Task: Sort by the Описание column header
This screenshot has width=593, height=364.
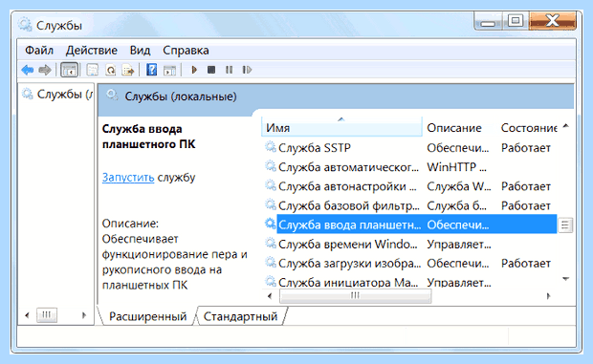Action: (454, 128)
